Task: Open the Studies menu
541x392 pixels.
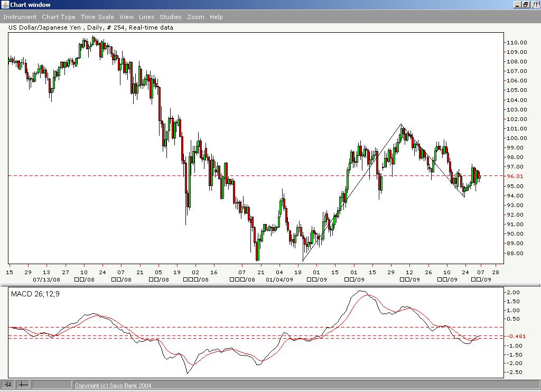Action: tap(171, 17)
